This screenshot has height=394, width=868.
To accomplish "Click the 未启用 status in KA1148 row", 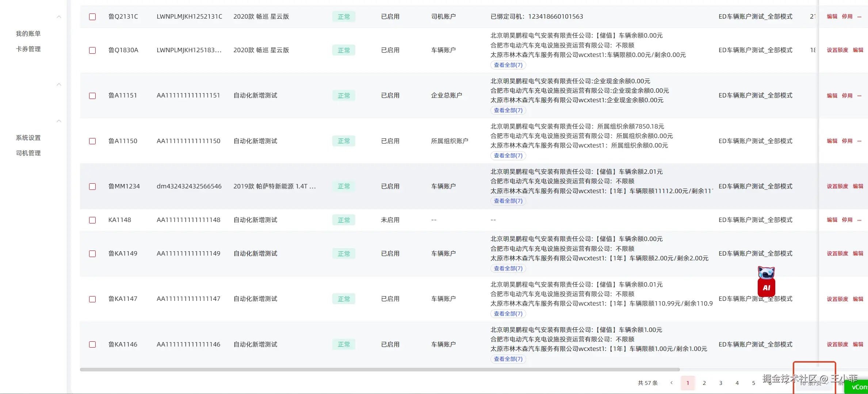I will coord(390,220).
